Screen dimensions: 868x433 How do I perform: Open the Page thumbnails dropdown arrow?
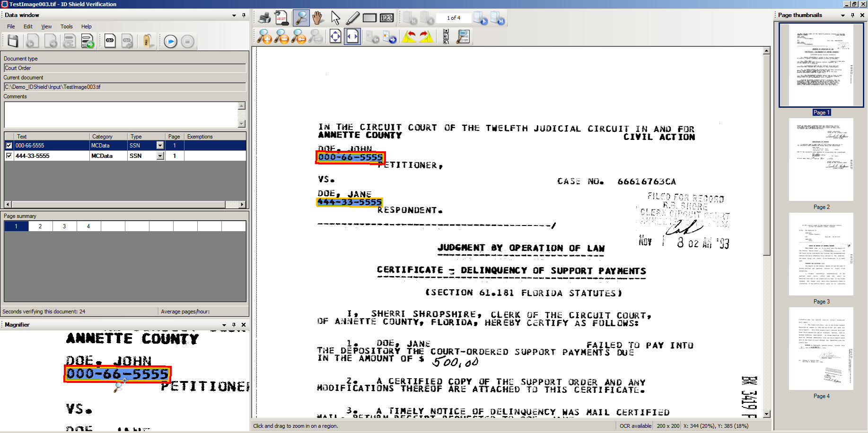[x=842, y=15]
